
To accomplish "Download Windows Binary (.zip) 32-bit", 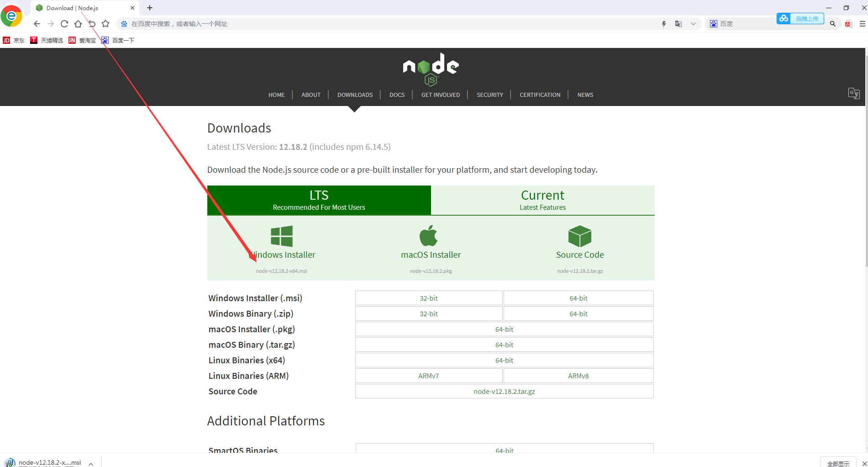I will [x=429, y=313].
